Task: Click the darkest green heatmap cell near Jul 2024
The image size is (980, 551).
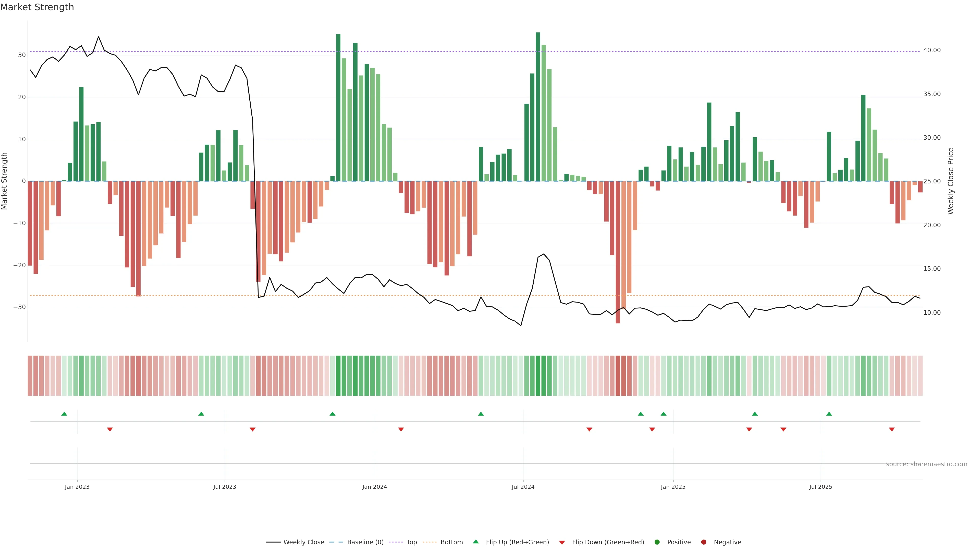Action: (538, 376)
